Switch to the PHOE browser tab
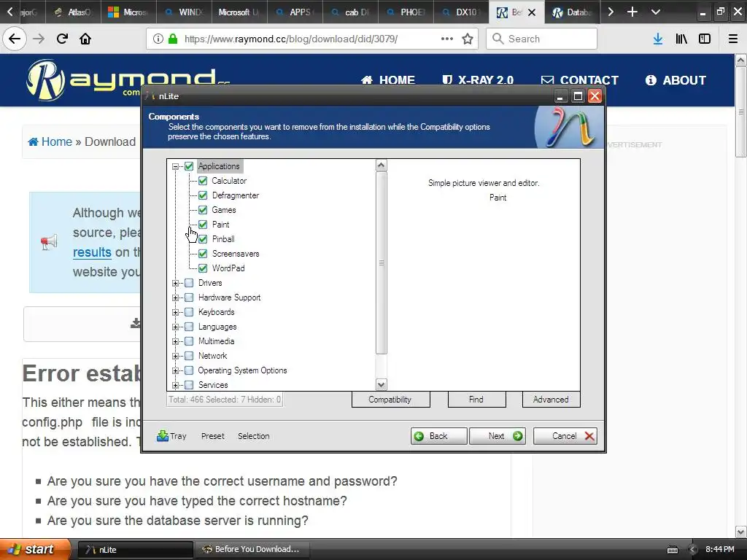Screen dimensions: 747x560 pyautogui.click(x=406, y=12)
